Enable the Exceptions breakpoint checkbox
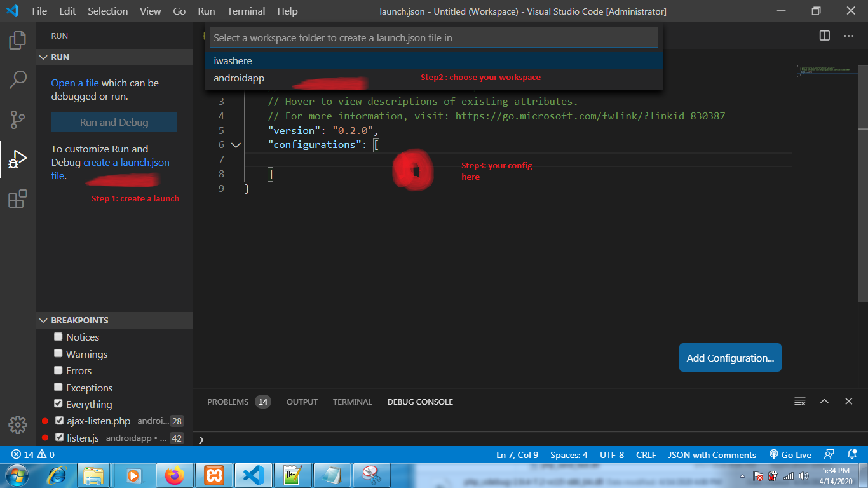 click(58, 387)
